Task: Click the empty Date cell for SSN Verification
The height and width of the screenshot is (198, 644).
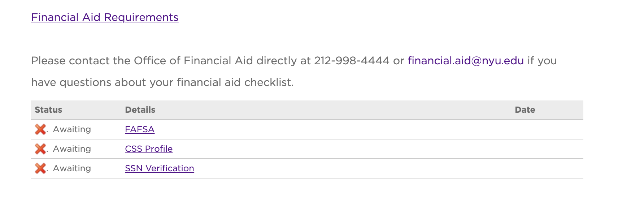Action: [547, 168]
